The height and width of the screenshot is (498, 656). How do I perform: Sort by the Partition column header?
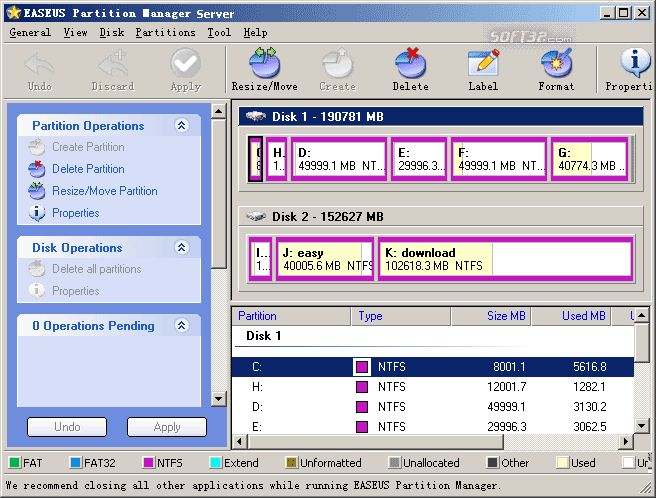click(x=291, y=316)
